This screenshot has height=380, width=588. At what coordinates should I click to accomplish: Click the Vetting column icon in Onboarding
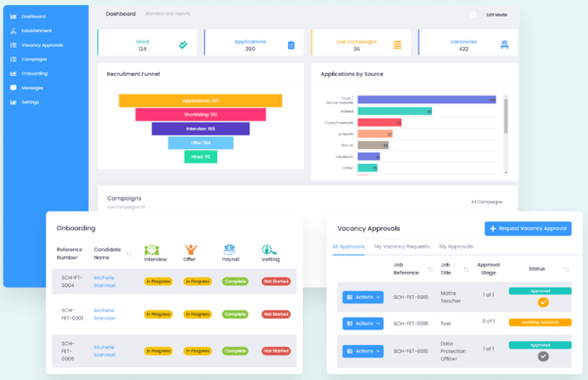pos(269,249)
